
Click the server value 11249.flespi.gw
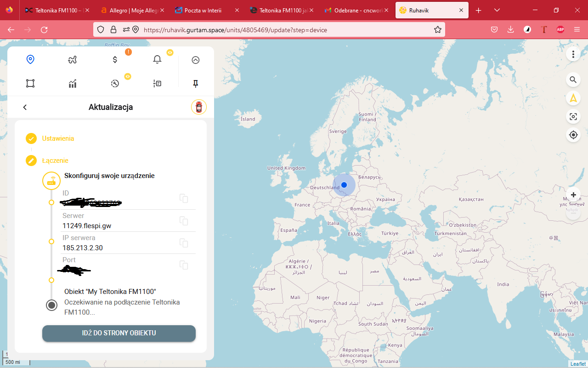(87, 226)
